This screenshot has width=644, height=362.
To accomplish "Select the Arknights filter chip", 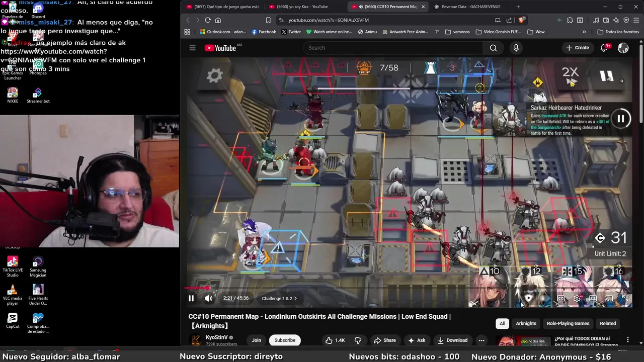I will [526, 323].
